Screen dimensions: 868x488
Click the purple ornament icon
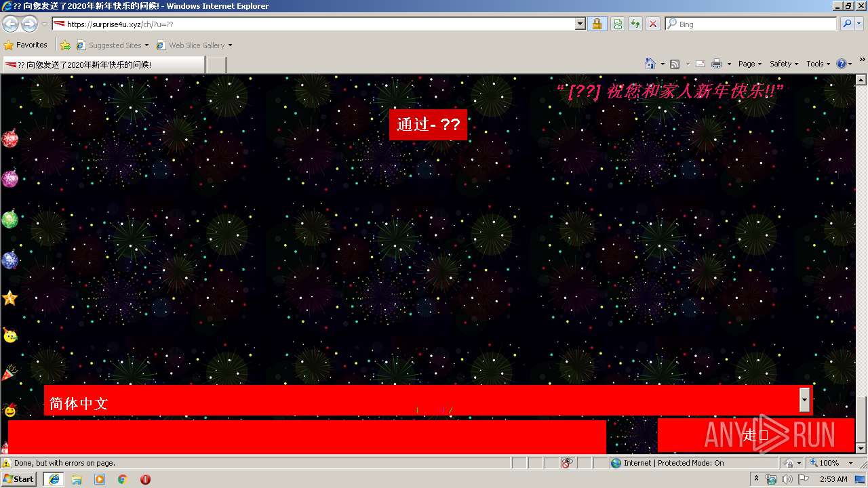coord(9,178)
